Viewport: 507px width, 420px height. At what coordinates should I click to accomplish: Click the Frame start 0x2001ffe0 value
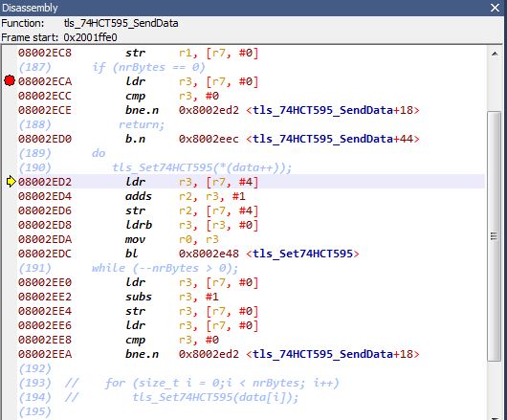(90, 37)
